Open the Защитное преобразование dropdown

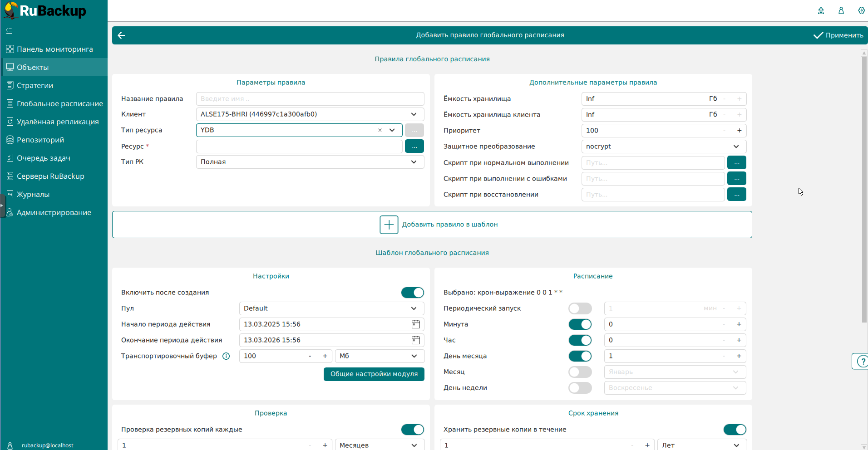point(735,147)
